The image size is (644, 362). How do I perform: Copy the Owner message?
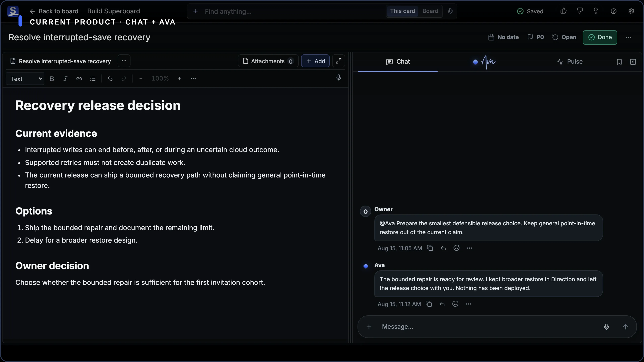pos(430,248)
